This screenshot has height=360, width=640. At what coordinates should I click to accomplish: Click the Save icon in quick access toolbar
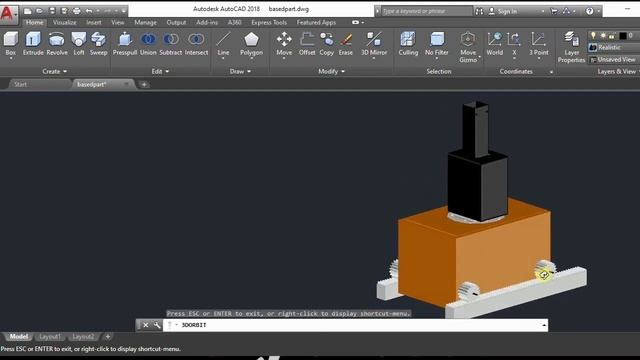click(x=52, y=11)
